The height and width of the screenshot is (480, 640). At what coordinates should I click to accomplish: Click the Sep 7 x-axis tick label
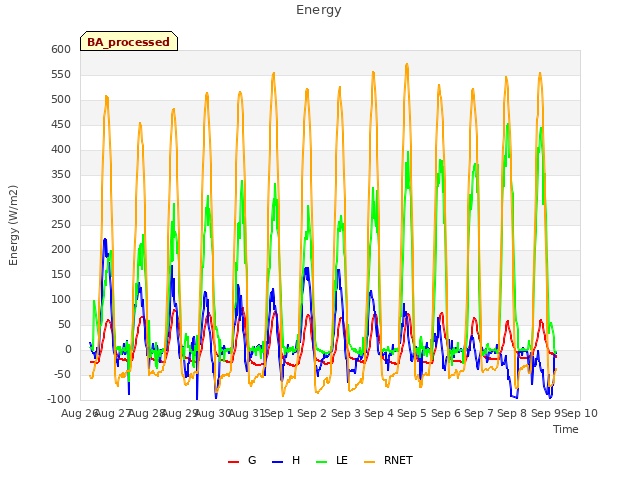coord(479,413)
